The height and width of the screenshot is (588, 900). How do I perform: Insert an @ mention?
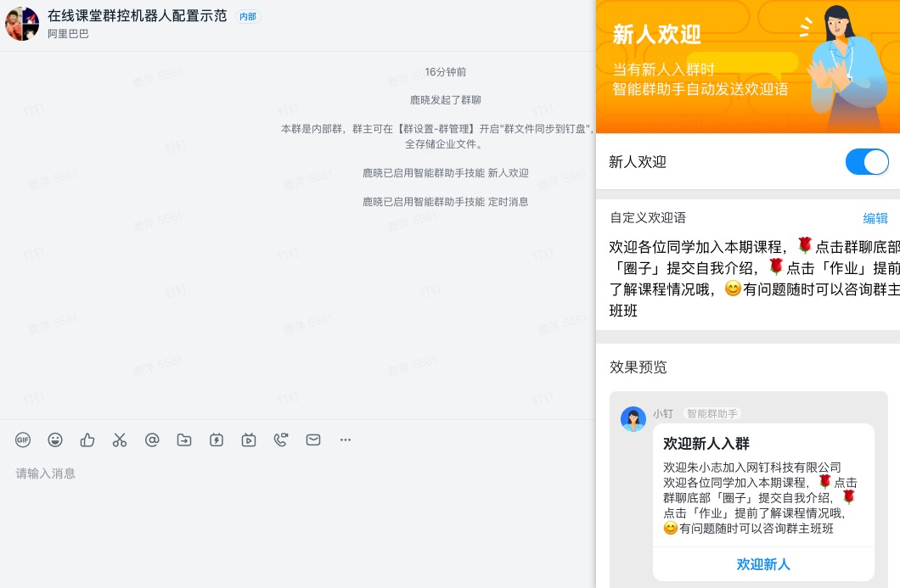click(152, 440)
